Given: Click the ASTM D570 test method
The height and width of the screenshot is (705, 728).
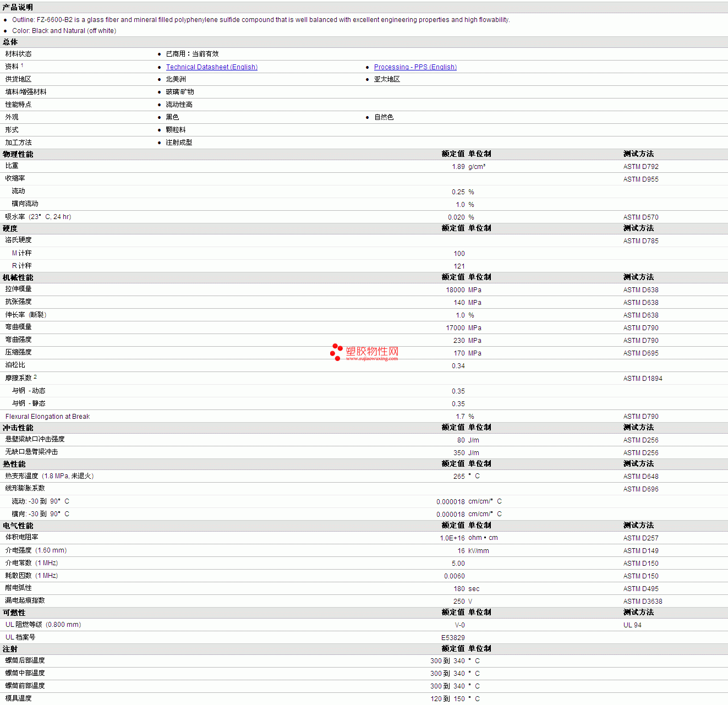Looking at the screenshot, I should (641, 217).
